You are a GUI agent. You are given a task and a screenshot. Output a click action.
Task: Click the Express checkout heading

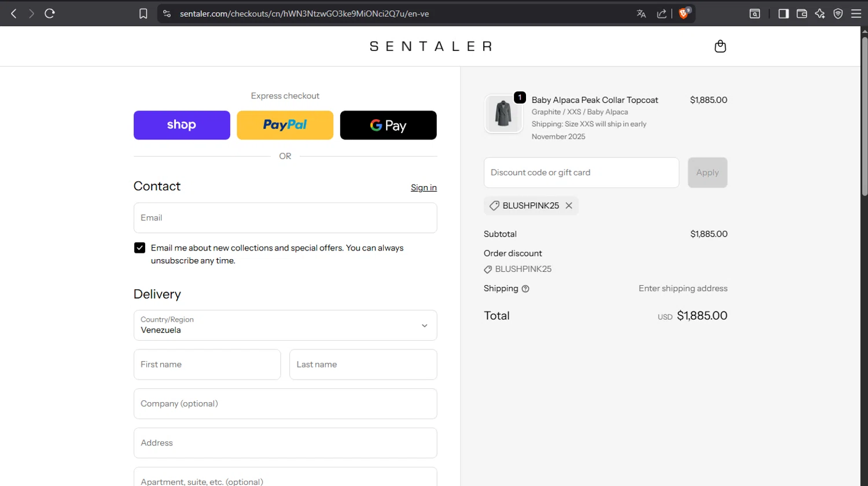tap(285, 96)
